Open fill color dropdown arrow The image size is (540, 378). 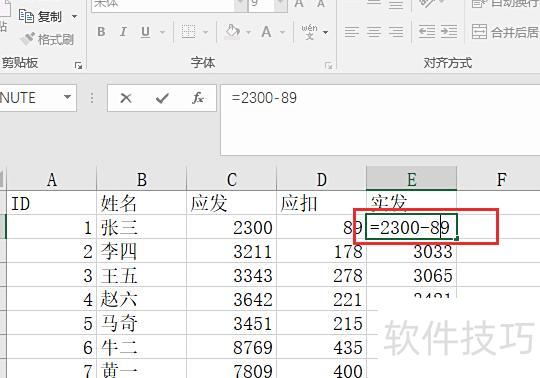pyautogui.click(x=248, y=32)
